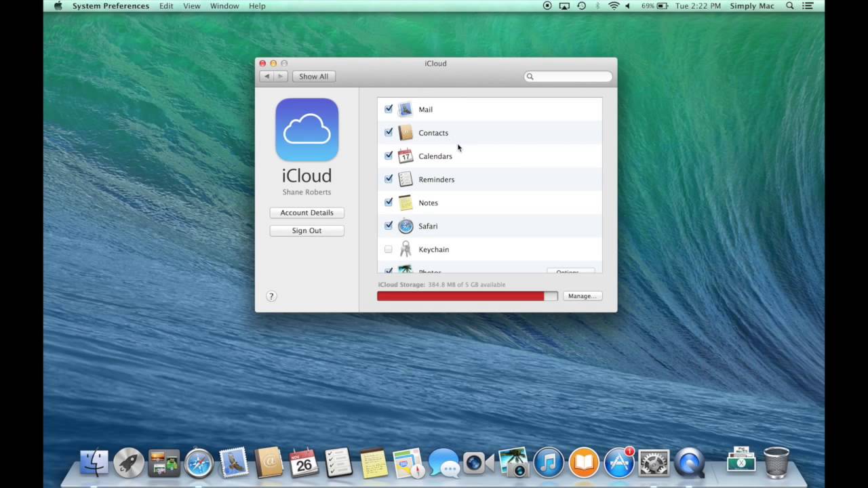The height and width of the screenshot is (488, 868).
Task: Open the Edit menu
Action: [166, 5]
